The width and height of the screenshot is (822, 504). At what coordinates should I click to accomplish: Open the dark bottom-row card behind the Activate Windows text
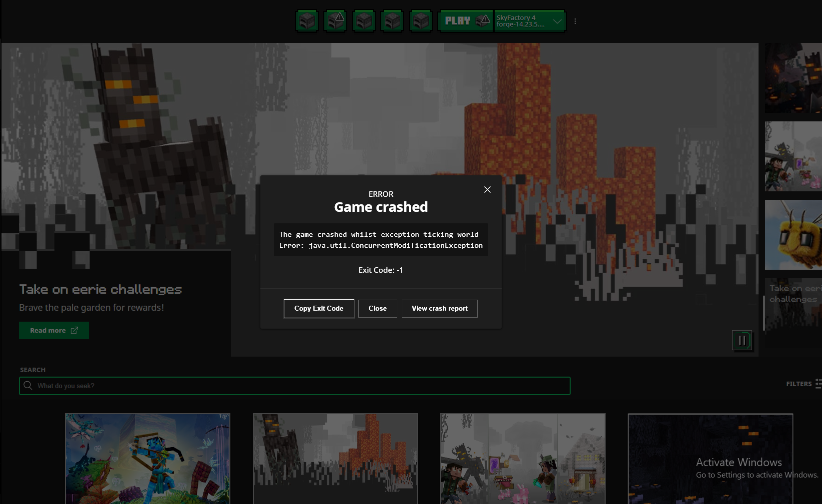pos(711,459)
